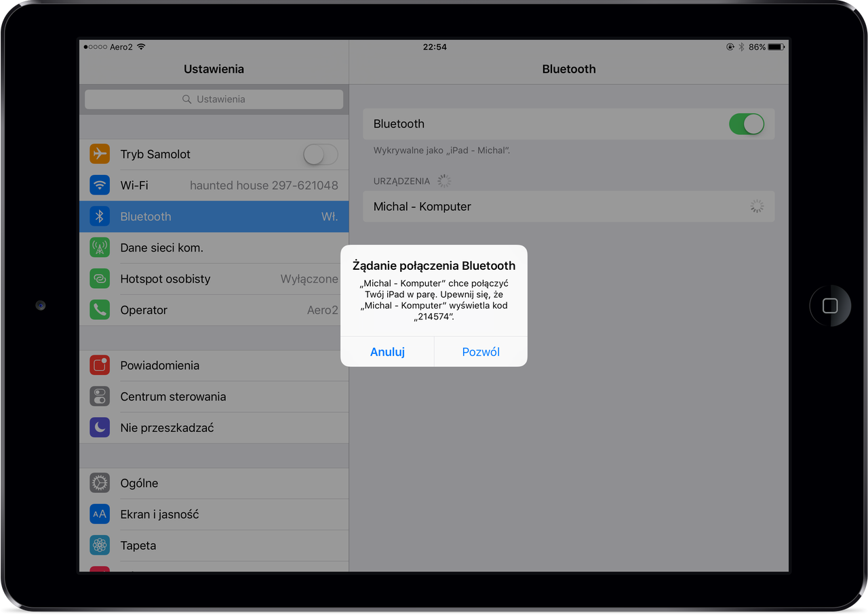Open Ekran i jasność settings
This screenshot has width=868, height=615.
click(214, 514)
